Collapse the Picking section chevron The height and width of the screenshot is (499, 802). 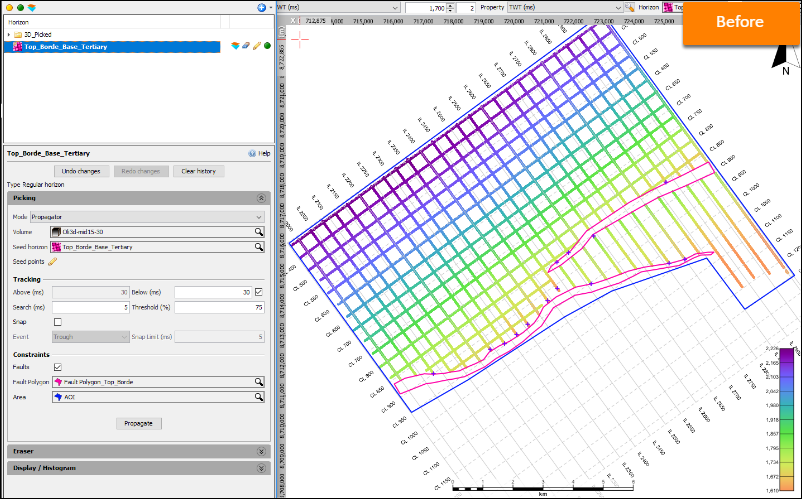tap(261, 198)
